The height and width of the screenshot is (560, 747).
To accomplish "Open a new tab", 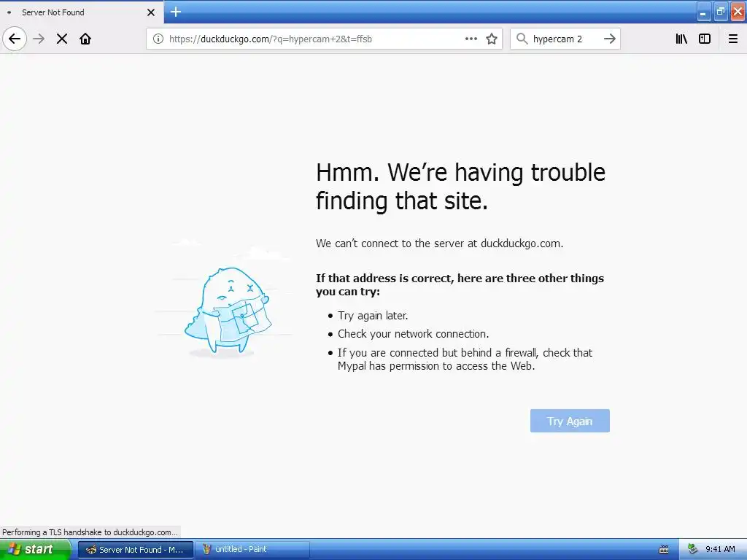I will pyautogui.click(x=176, y=12).
